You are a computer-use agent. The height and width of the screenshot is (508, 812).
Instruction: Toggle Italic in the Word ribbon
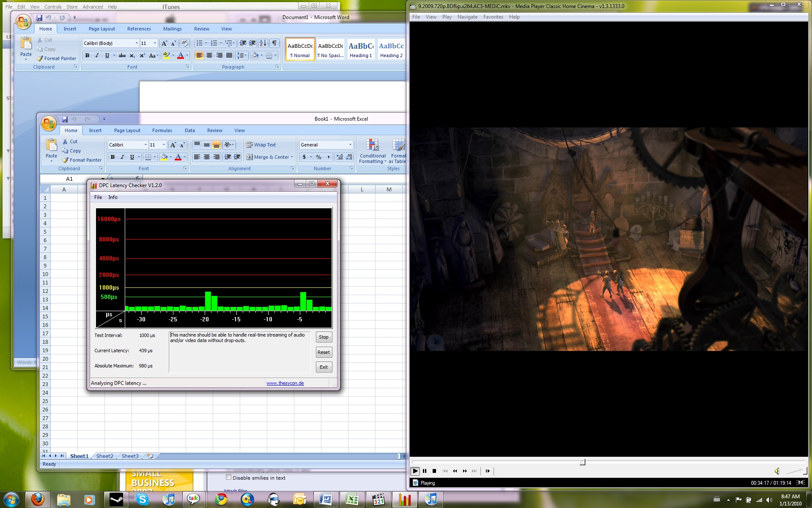click(x=97, y=55)
